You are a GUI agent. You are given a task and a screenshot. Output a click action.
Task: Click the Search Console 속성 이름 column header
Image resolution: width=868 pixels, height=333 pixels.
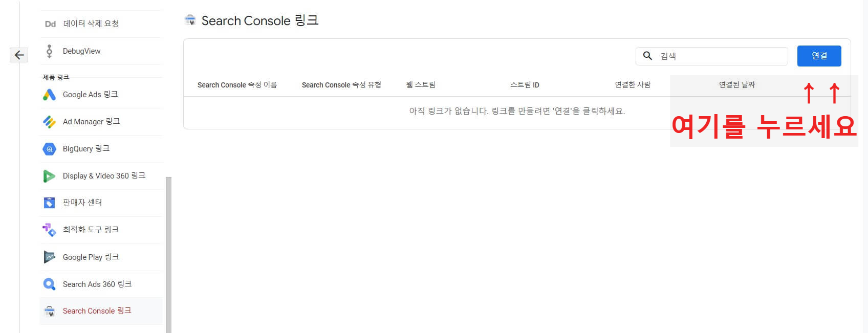pyautogui.click(x=237, y=85)
